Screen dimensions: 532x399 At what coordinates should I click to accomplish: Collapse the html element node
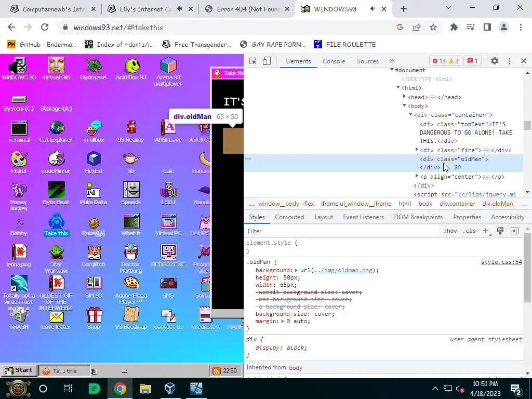(x=398, y=87)
